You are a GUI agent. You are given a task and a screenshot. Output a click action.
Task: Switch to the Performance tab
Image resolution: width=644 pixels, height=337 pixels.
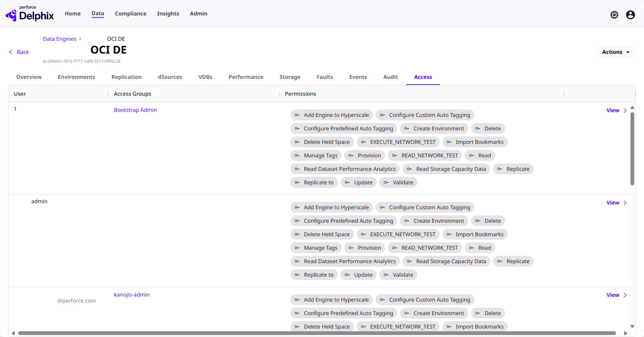click(246, 77)
